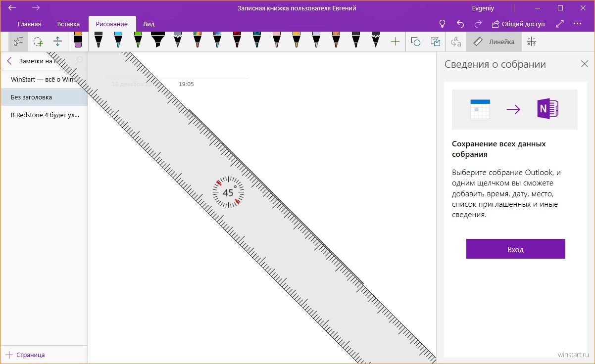This screenshot has width=595, height=364.
Task: Click the 19:05 timestamp on the page
Action: [186, 84]
